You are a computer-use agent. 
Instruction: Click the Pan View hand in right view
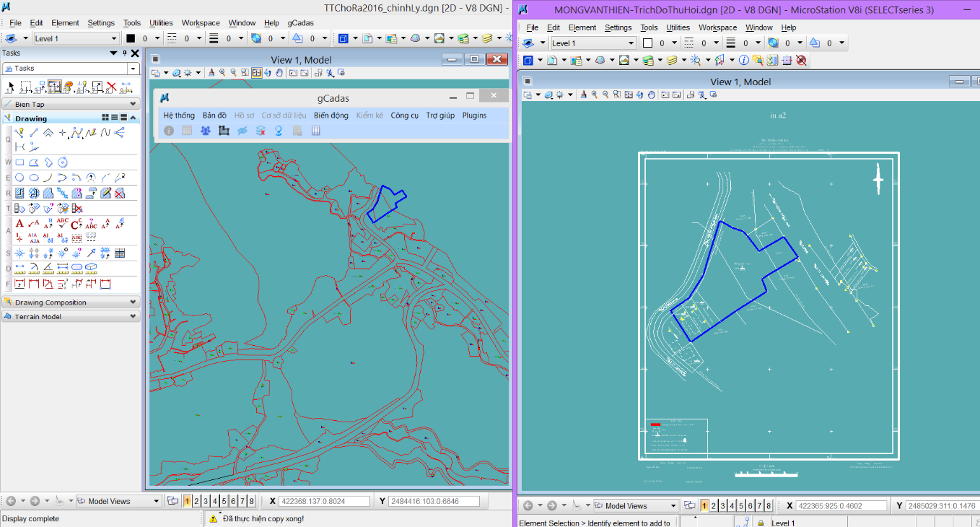pos(651,95)
